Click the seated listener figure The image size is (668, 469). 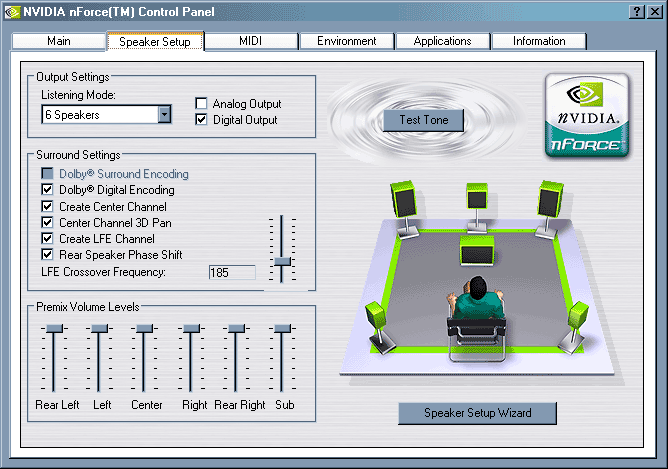point(477,317)
